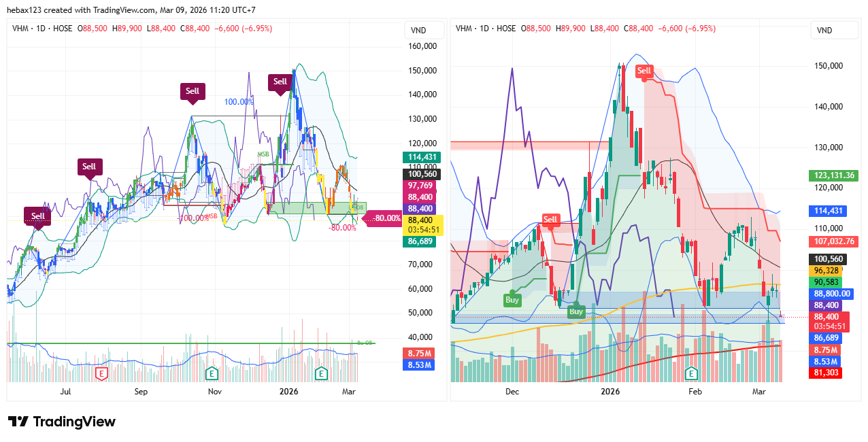The image size is (868, 442).
Task: Click the red 97,769 price label
Action: pyautogui.click(x=420, y=186)
